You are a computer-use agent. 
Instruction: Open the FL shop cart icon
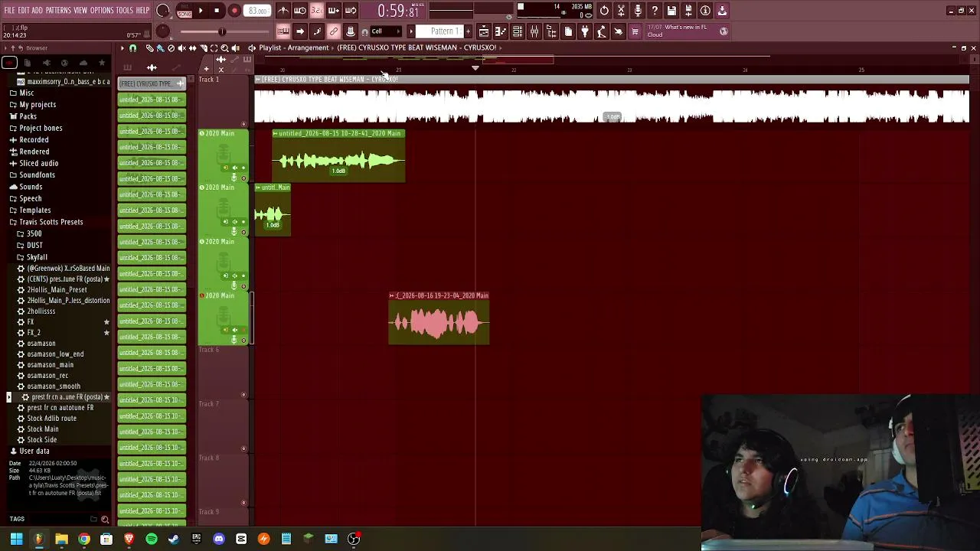635,31
